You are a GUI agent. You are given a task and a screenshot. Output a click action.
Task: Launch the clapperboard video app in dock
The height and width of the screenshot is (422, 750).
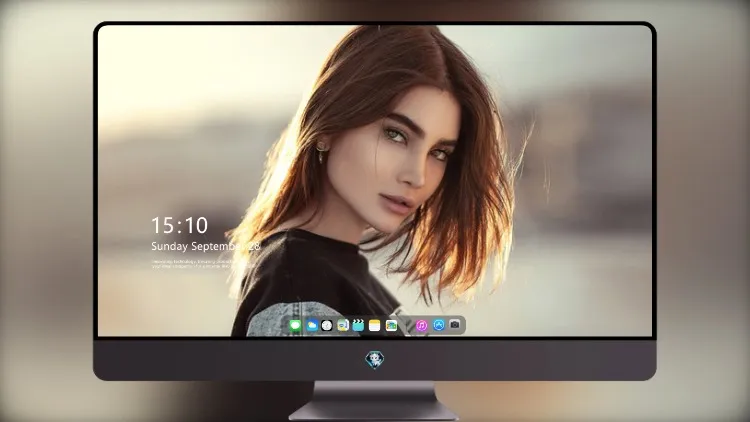coord(358,325)
